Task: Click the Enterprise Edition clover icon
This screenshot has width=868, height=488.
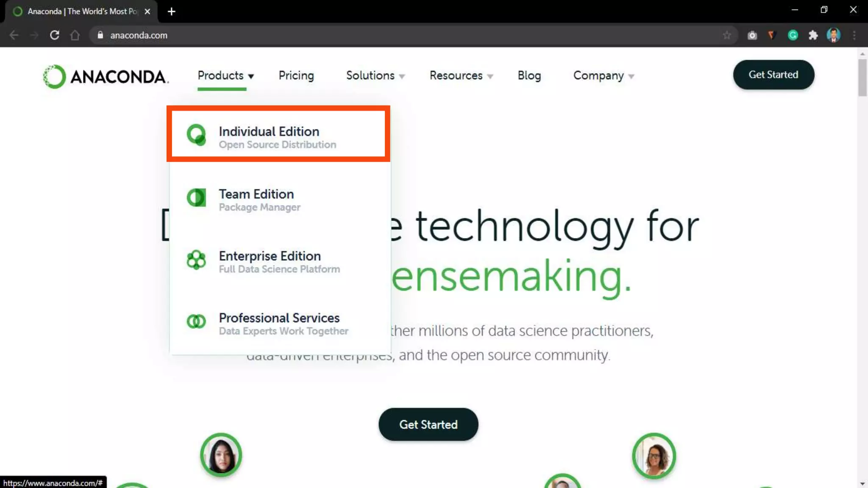Action: click(196, 260)
